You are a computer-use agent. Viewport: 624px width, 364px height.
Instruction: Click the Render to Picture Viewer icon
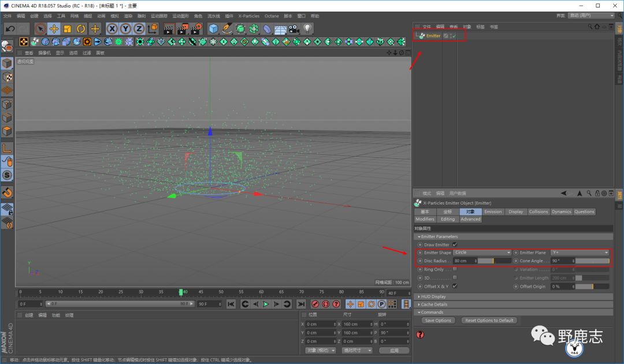point(182,28)
